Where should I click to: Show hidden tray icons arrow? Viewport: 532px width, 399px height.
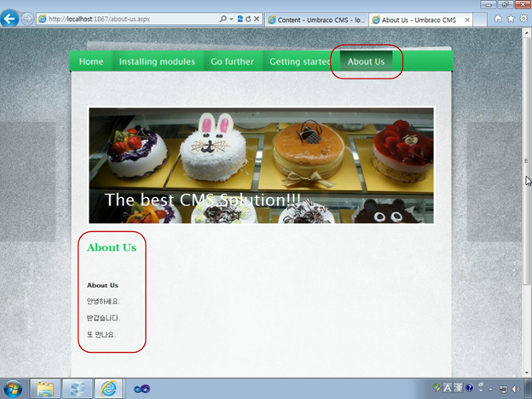coord(490,389)
